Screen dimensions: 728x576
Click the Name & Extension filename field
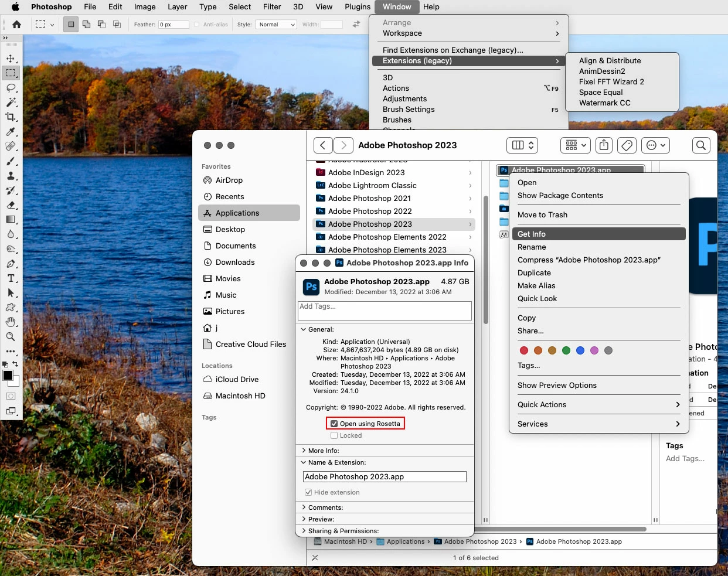(385, 477)
